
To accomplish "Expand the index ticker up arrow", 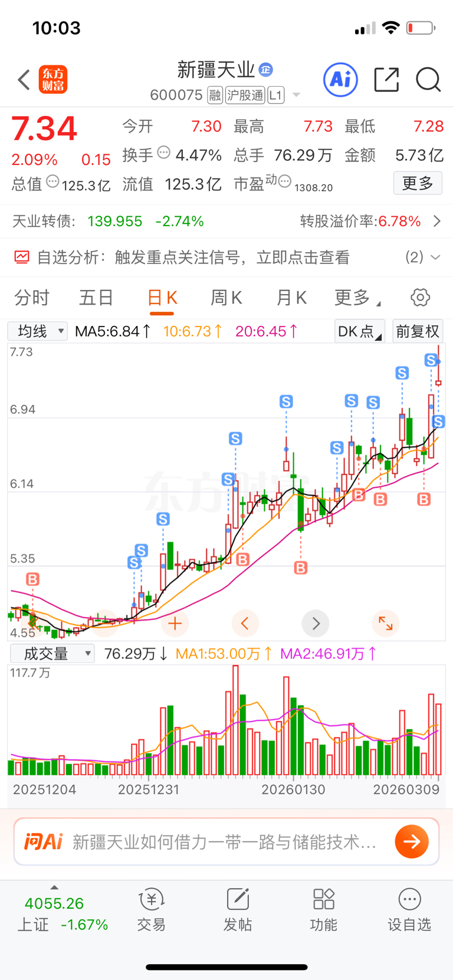I will click(x=54, y=887).
